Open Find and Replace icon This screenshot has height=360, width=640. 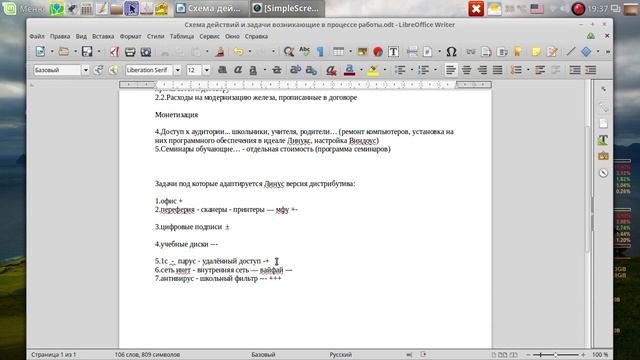pyautogui.click(x=289, y=51)
